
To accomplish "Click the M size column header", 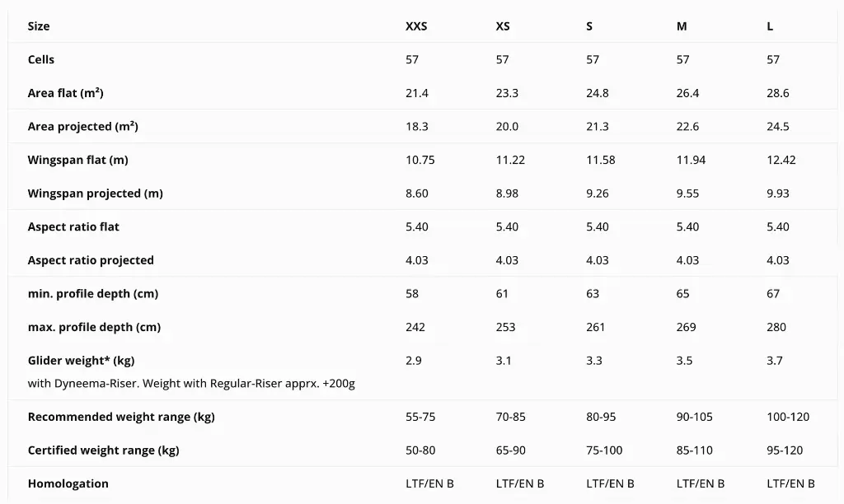I will [682, 26].
